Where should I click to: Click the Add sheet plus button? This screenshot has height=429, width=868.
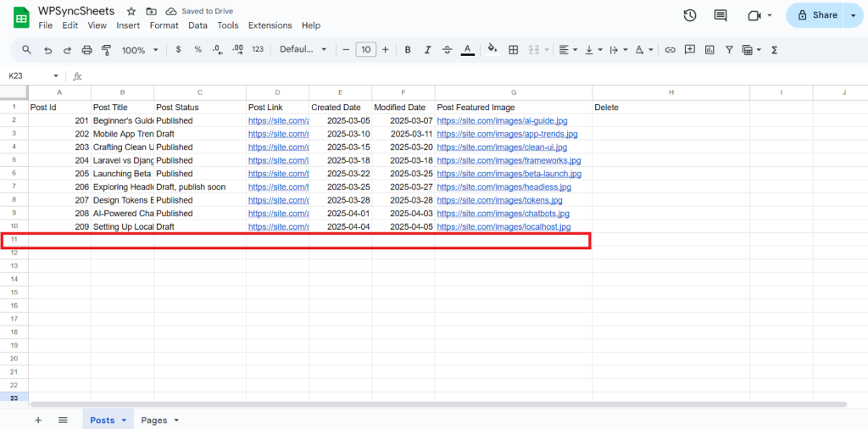pyautogui.click(x=38, y=421)
